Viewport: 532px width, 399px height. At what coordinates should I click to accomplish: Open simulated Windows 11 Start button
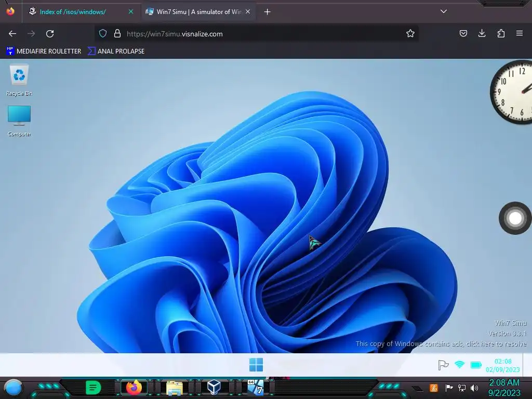click(256, 365)
